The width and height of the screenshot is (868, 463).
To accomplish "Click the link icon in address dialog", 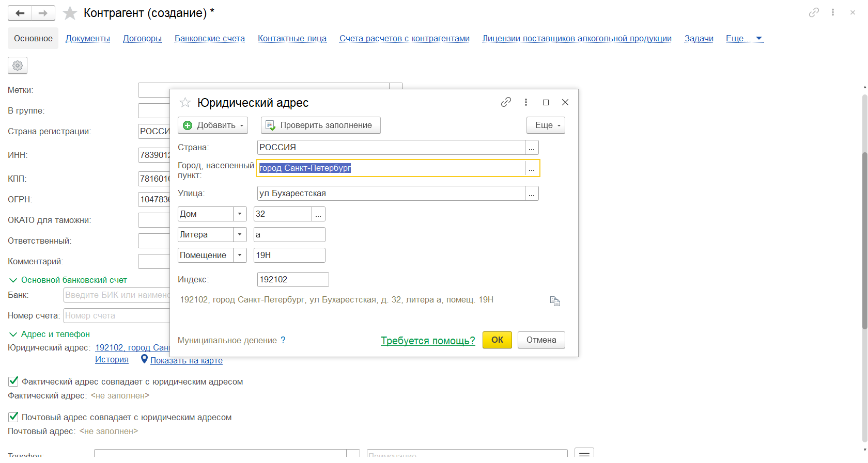I will (x=506, y=102).
